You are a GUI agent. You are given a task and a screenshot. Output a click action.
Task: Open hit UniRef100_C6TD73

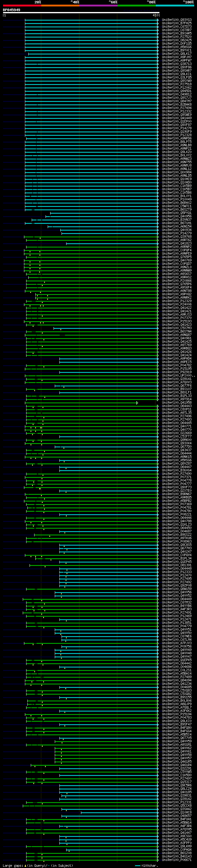pyautogui.click(x=177, y=26)
